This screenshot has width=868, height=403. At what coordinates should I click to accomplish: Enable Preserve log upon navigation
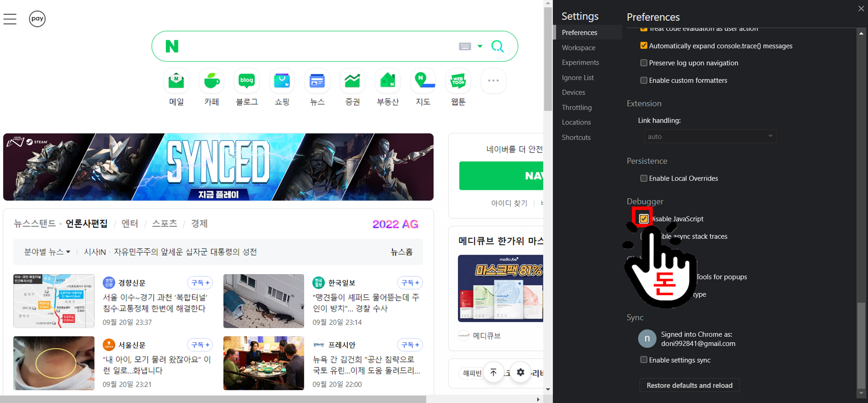[x=644, y=63]
